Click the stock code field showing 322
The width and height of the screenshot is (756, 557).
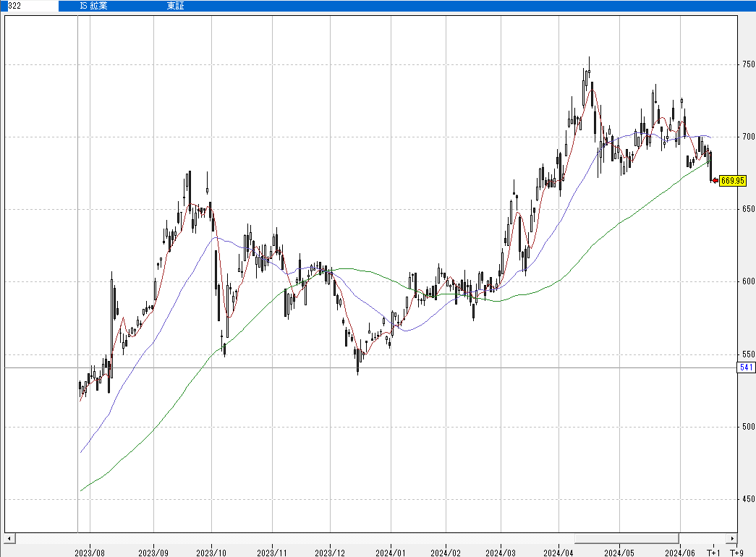pos(32,6)
